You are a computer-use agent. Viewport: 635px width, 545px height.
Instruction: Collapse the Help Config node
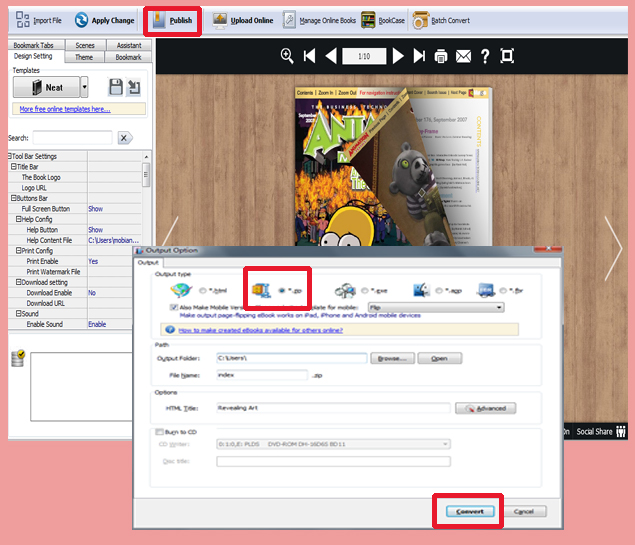coord(18,219)
